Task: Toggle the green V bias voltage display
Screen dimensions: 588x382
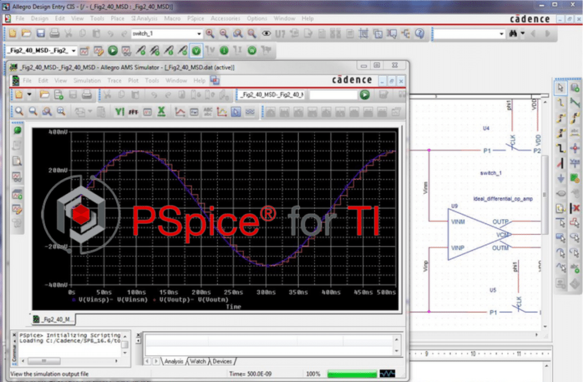Action: click(196, 51)
